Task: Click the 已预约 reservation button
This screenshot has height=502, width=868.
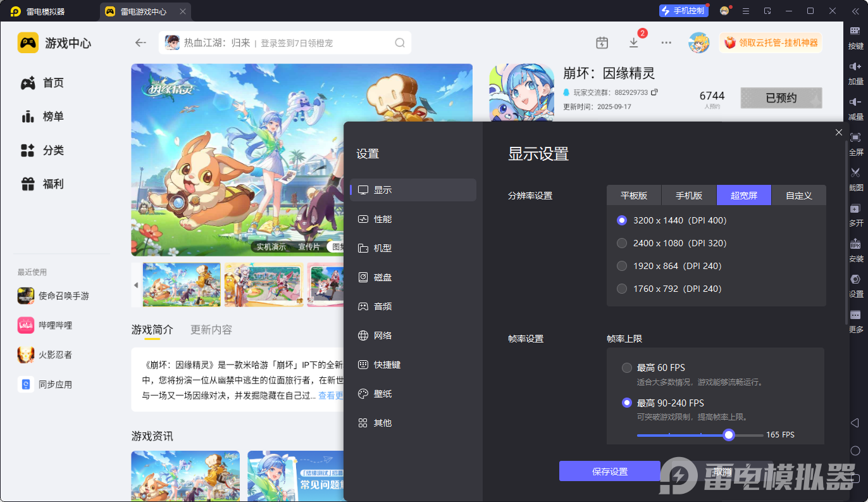Action: click(781, 98)
